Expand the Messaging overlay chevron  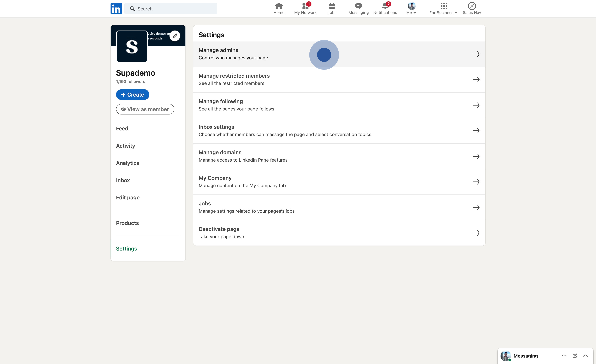click(x=585, y=356)
